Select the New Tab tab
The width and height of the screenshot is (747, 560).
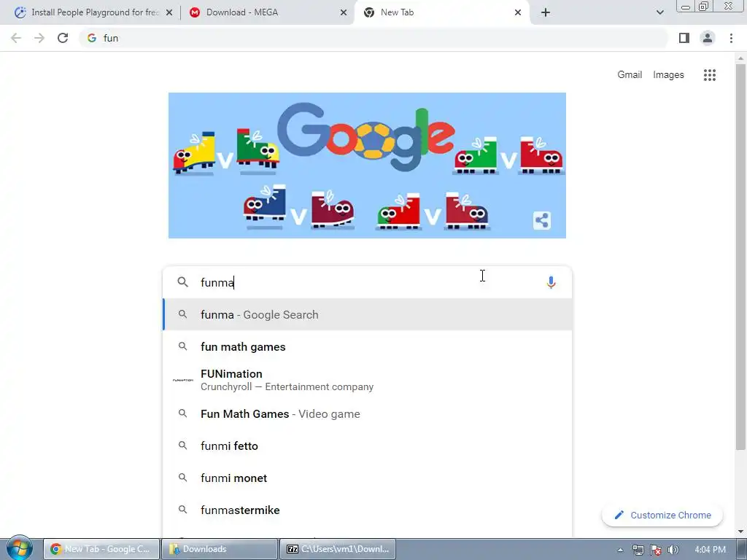pos(441,12)
